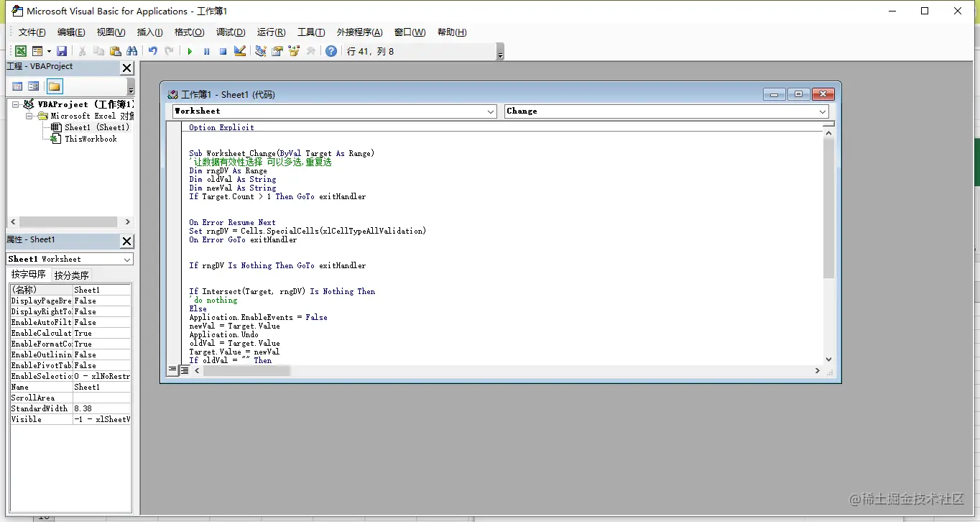Open the 帮助(H) menu
The width and height of the screenshot is (980, 522).
[x=451, y=32]
